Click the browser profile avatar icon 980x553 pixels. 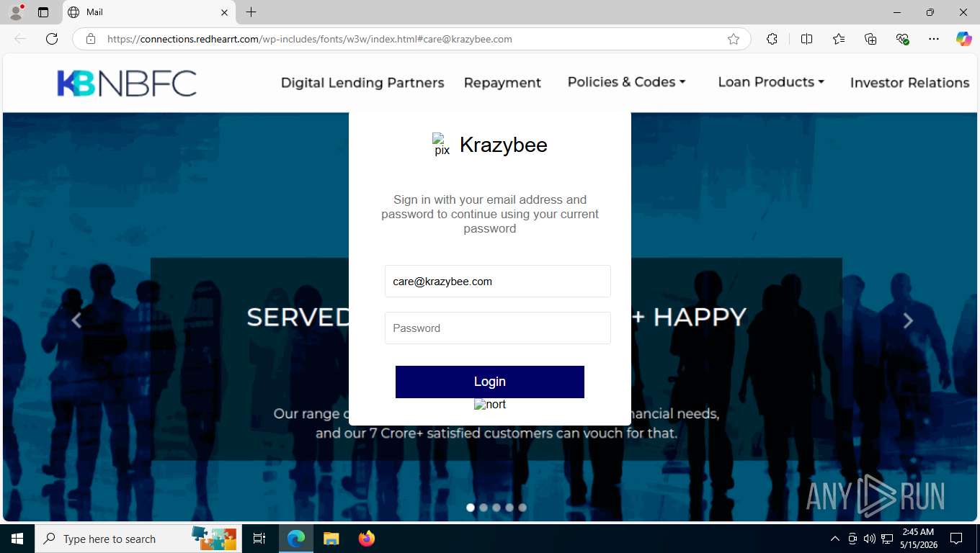(x=16, y=12)
